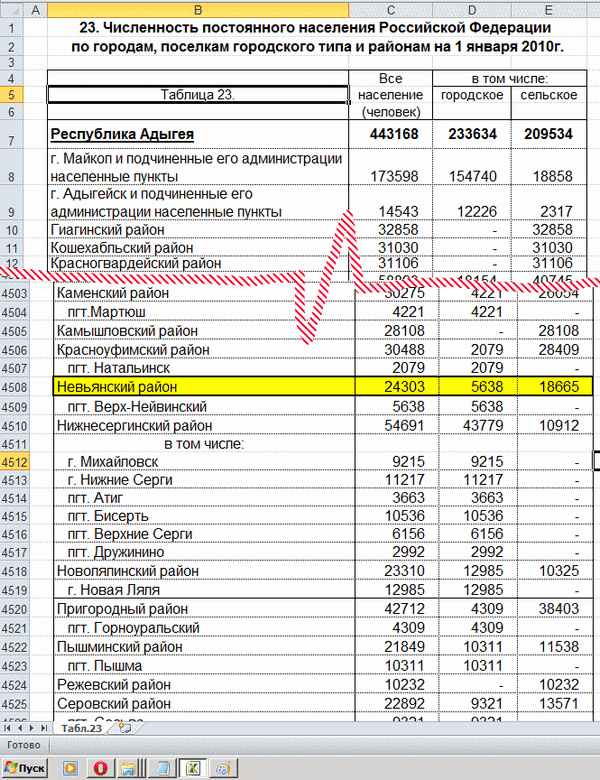Click 'г. Новая Ляля' cell
The image size is (600, 780).
[204, 590]
